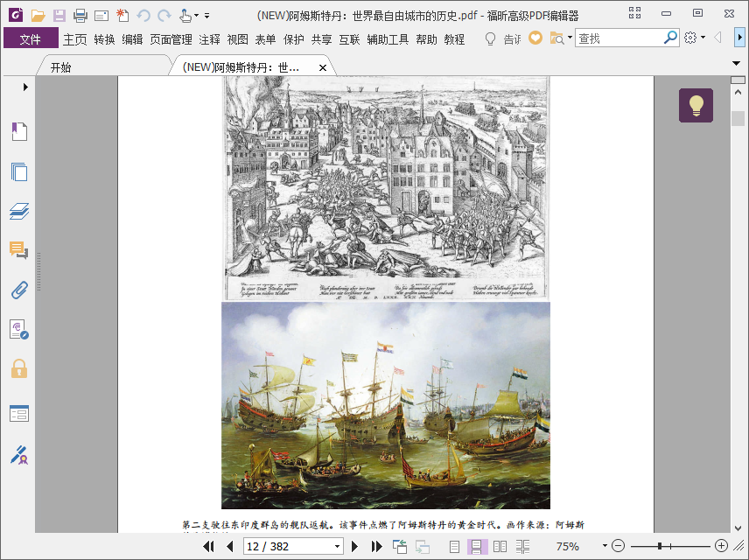The width and height of the screenshot is (749, 560).
Task: Click the lightbulb tell-me icon in the ribbon
Action: coord(490,38)
